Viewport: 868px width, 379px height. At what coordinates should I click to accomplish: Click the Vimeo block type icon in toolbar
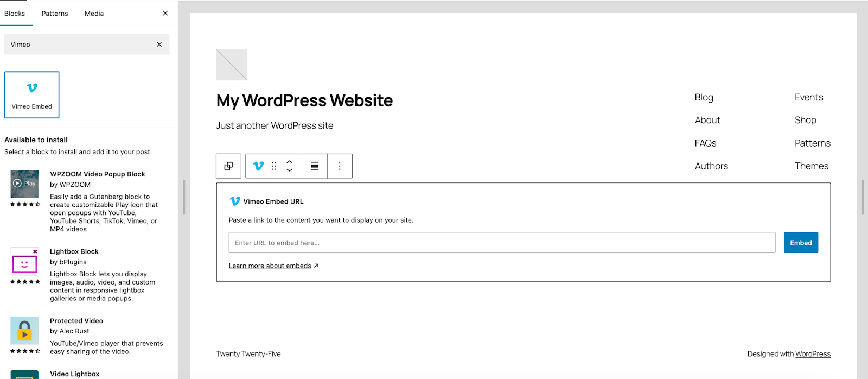click(x=259, y=166)
